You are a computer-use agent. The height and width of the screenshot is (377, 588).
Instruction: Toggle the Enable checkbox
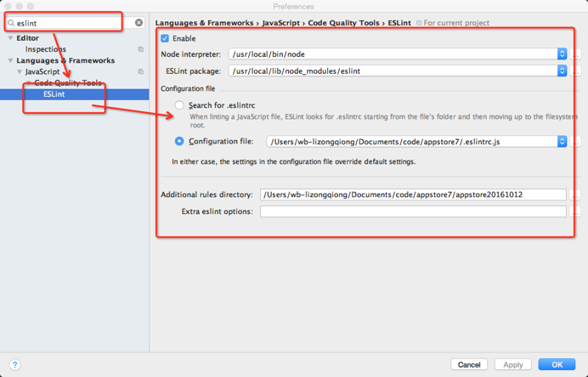tap(165, 38)
